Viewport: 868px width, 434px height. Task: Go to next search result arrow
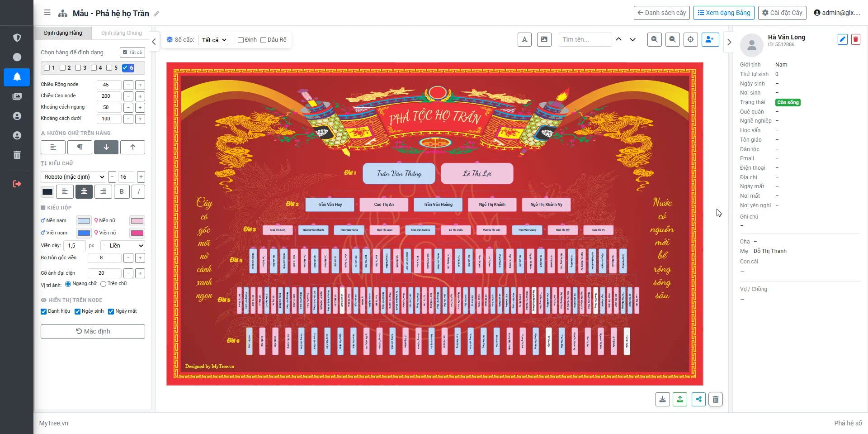click(x=633, y=39)
